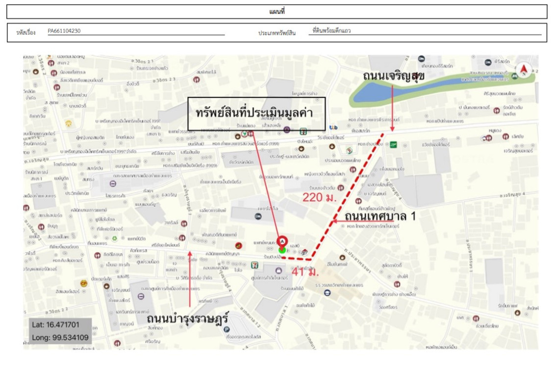The width and height of the screenshot is (555, 392).
Task: Select the red circled A property marker
Action: point(282,241)
